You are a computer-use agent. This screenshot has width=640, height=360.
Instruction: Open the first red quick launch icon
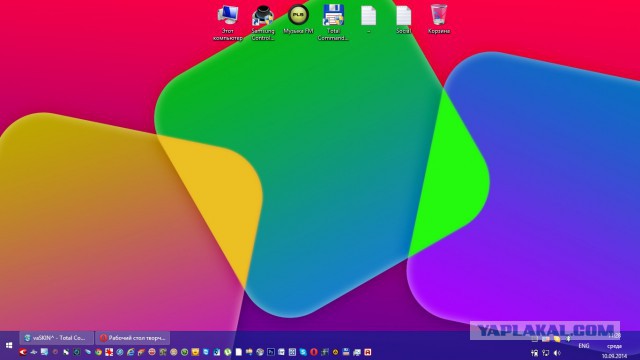coord(23,352)
